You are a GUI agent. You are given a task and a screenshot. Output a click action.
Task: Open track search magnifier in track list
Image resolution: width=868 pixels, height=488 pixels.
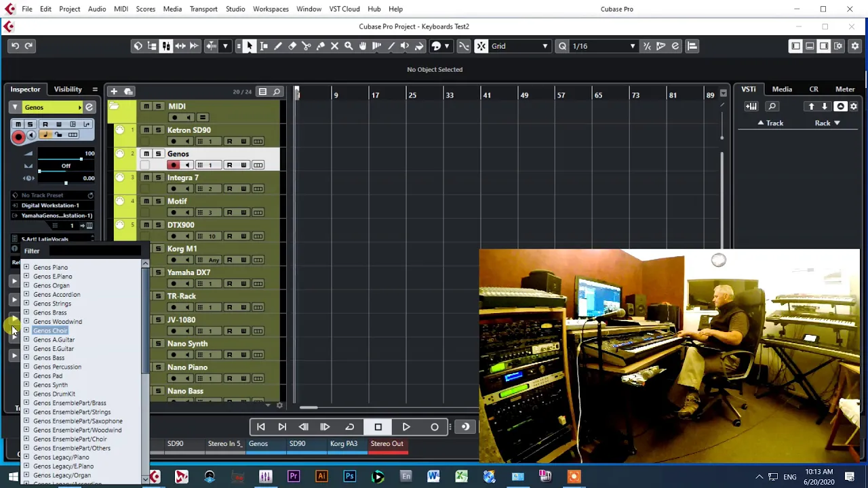pos(277,91)
